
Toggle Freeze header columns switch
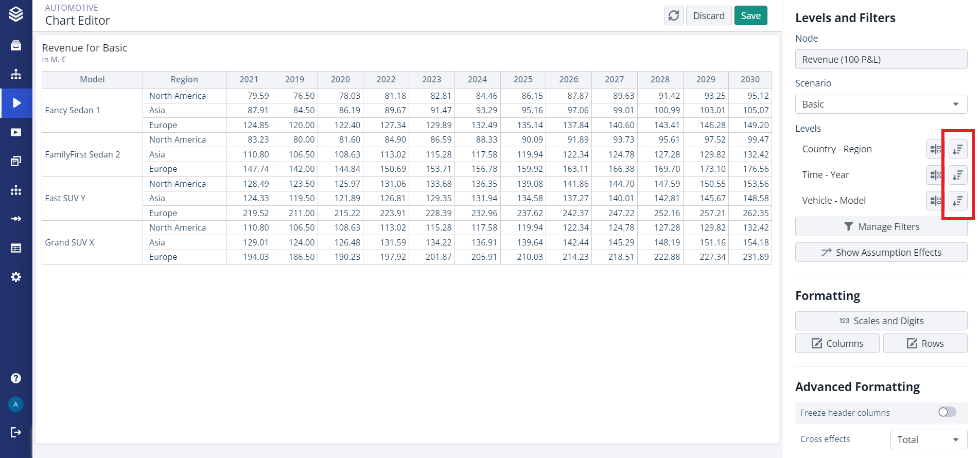coord(947,412)
